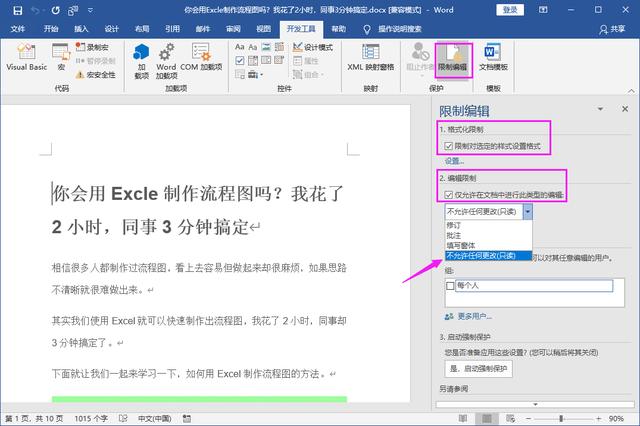Click the 限制编辑 (Restrict Editing) button
The height and width of the screenshot is (426, 640).
tap(453, 60)
